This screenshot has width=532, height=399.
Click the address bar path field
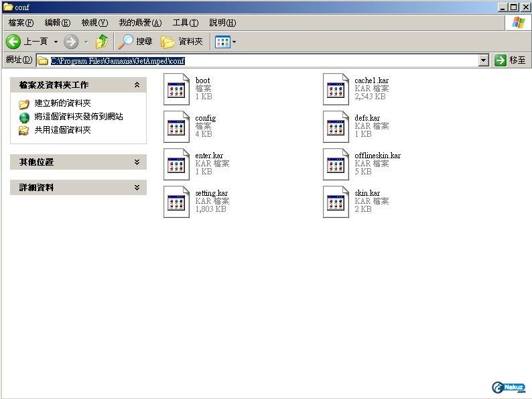261,60
